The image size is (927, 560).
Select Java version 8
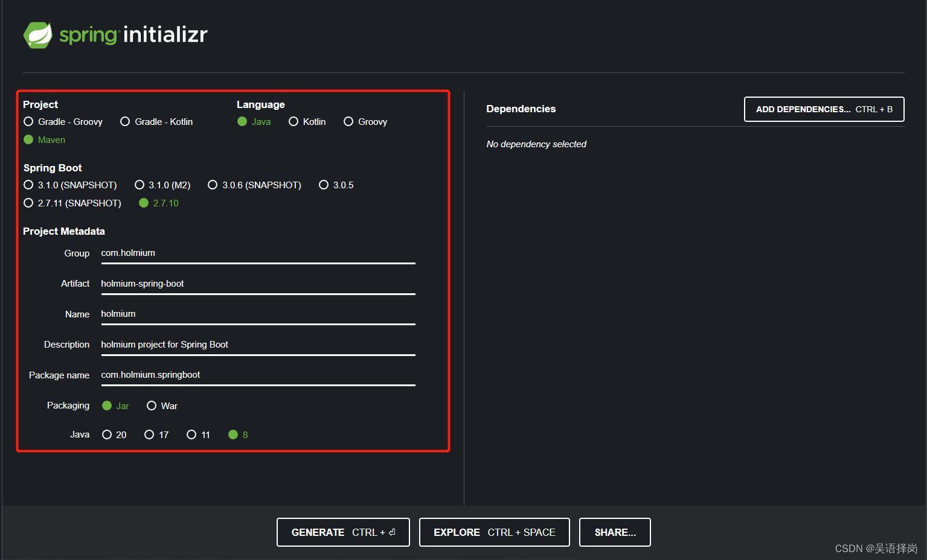click(x=238, y=435)
